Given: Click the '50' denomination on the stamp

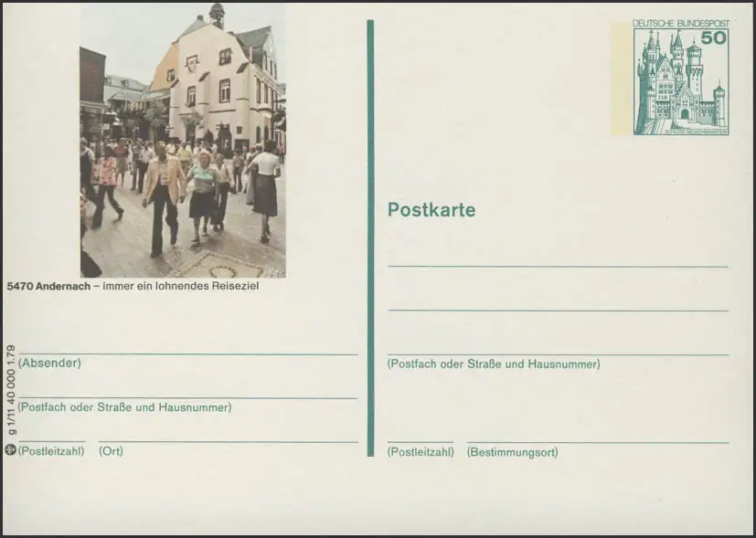Looking at the screenshot, I should pyautogui.click(x=713, y=37).
